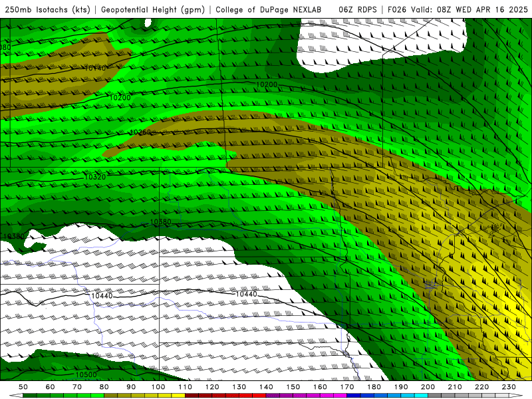Click the dark red swatch after 110
Screen dimensions: 532x399
tap(192, 396)
